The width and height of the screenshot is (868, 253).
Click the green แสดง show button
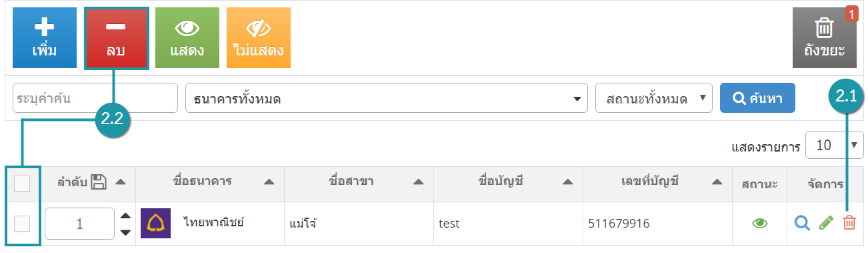click(187, 38)
